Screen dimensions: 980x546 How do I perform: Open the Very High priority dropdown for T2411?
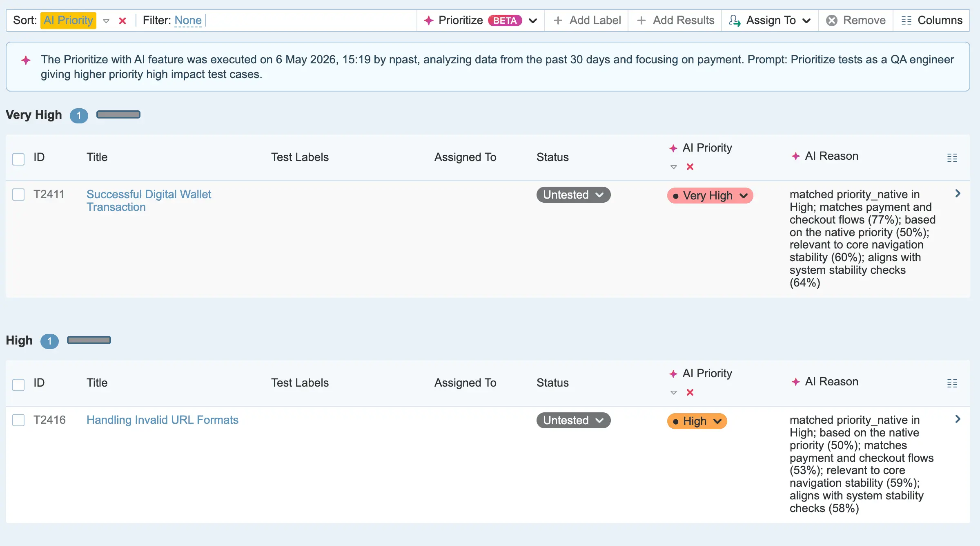tap(710, 196)
